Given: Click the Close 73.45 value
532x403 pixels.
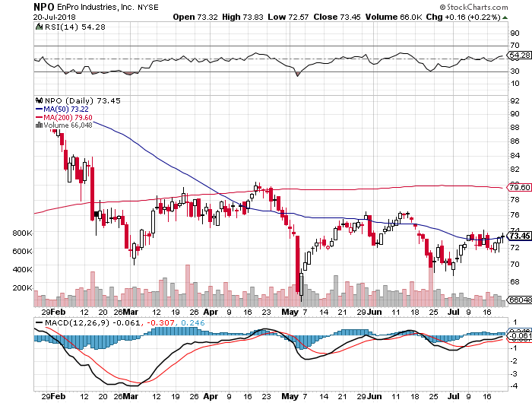Looking at the screenshot, I should pyautogui.click(x=337, y=17).
